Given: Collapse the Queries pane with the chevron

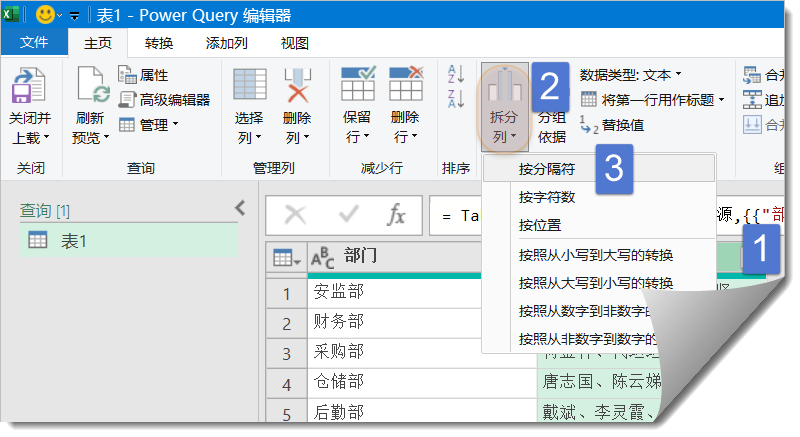Looking at the screenshot, I should pos(240,208).
